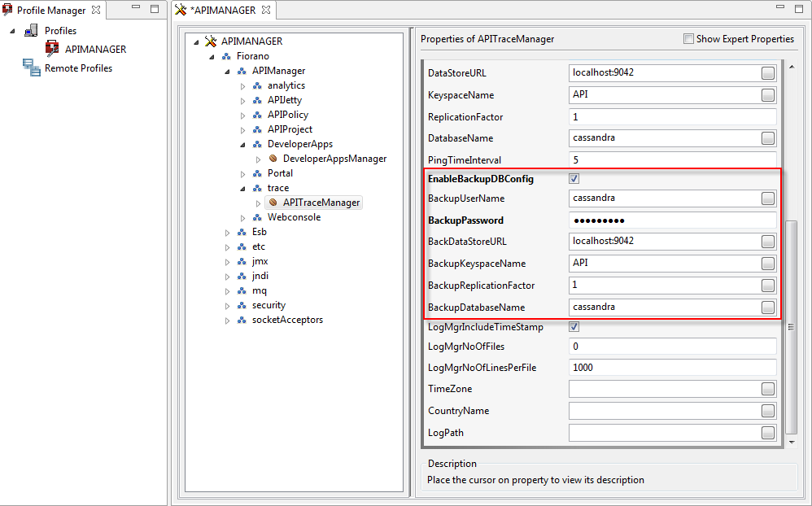Minimize the APIMANAGER editor panel
Viewport: 812px width, 506px height.
click(780, 7)
